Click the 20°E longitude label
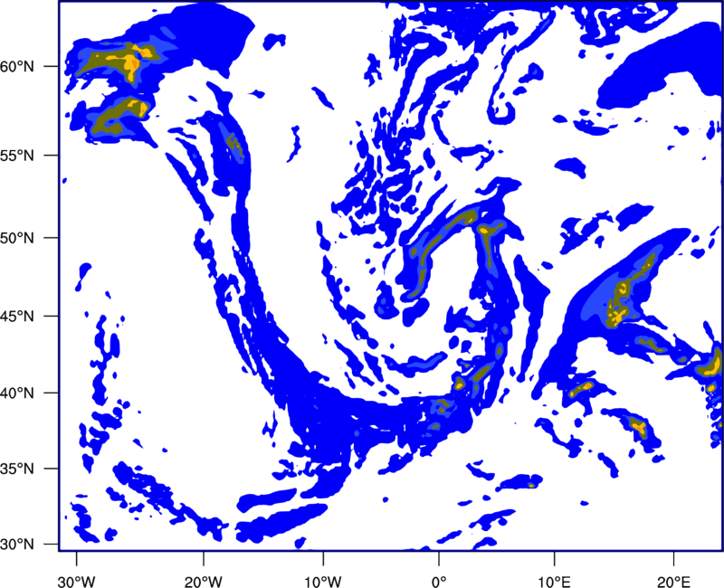The image size is (724, 588). [x=673, y=581]
